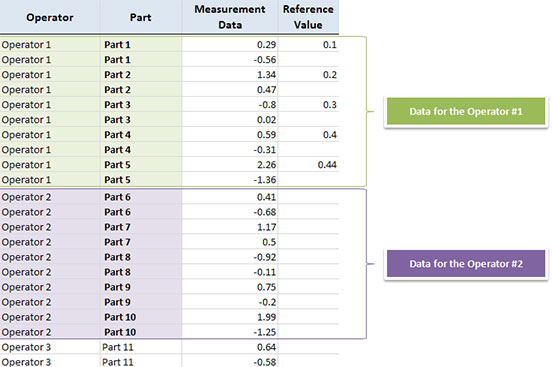Select the Part column header
The height and width of the screenshot is (367, 552).
tap(140, 17)
